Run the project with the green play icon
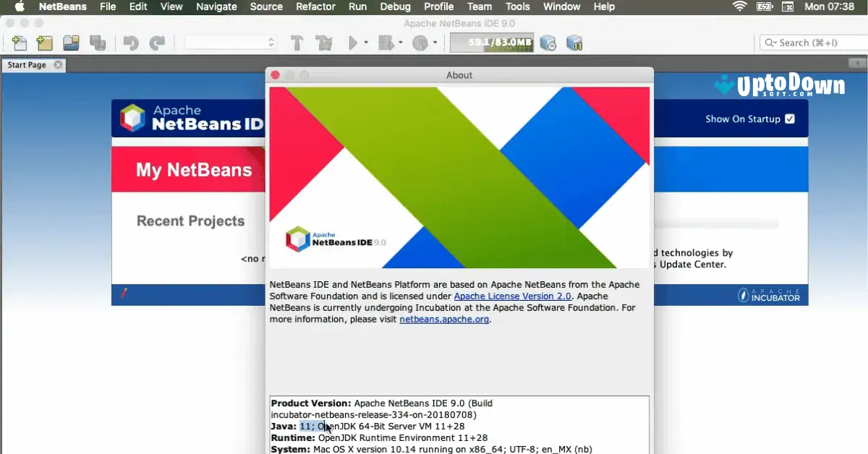This screenshot has width=868, height=454. [x=352, y=43]
